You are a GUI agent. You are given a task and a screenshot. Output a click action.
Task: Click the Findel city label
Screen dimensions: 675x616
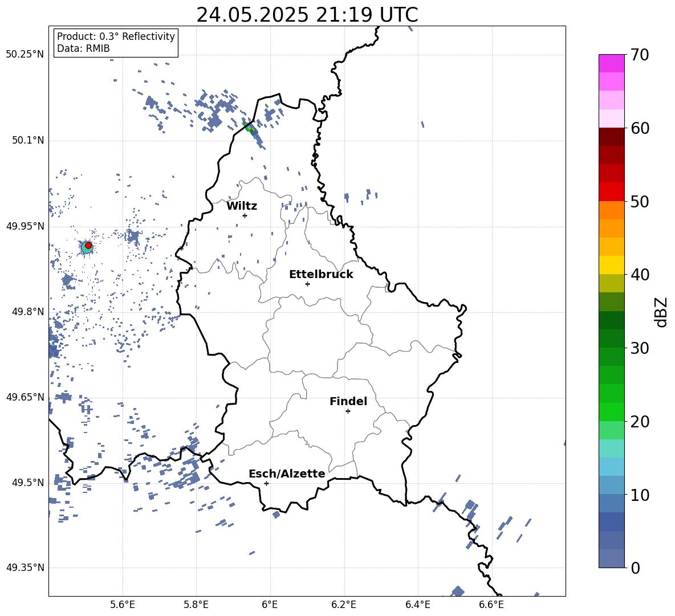(x=348, y=401)
